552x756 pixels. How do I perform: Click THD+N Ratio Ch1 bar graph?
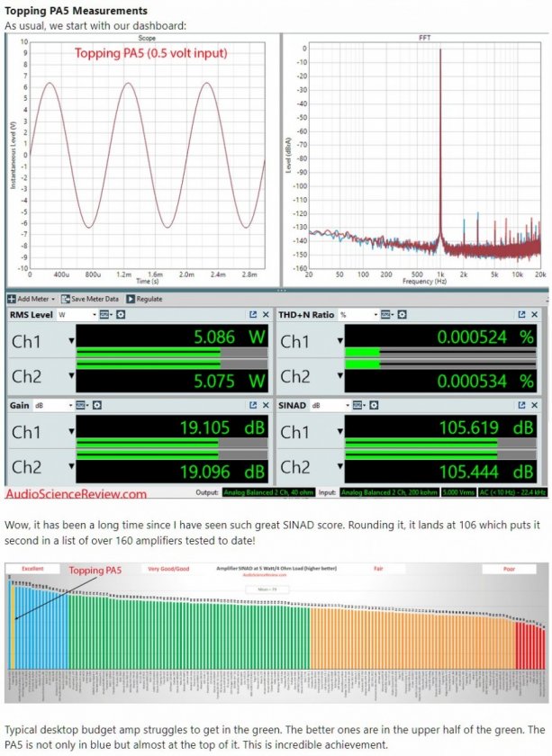[x=440, y=352]
